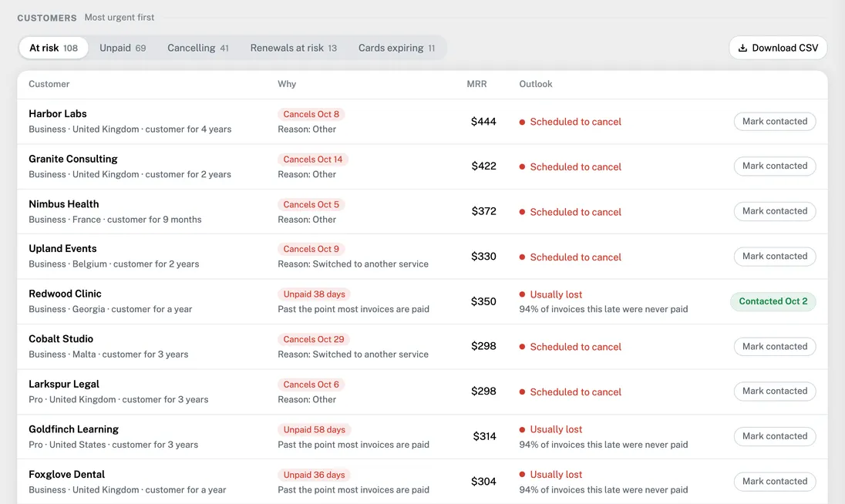Click the Outlook column header
The width and height of the screenshot is (845, 504).
coord(536,84)
